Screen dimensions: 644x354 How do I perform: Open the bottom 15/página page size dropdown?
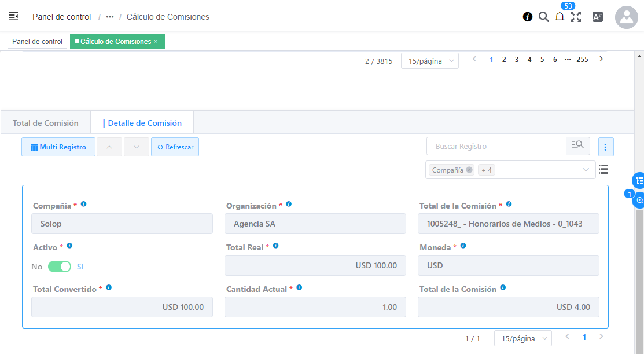[522, 338]
